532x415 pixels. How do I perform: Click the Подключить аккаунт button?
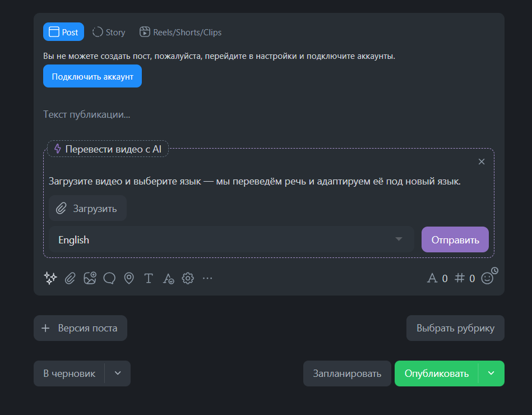[92, 76]
